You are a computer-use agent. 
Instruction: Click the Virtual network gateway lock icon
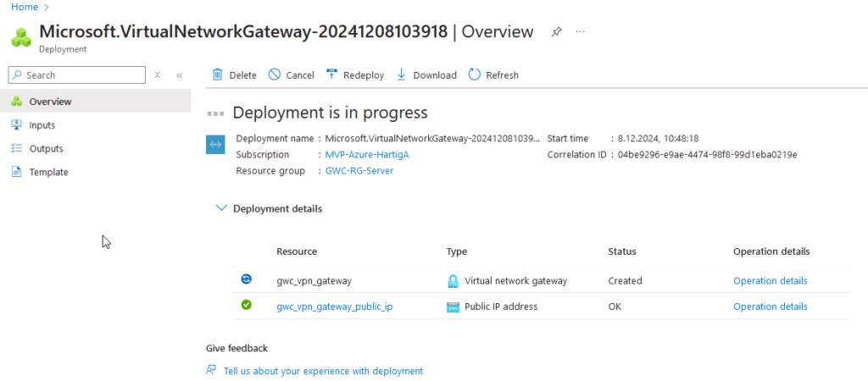453,281
